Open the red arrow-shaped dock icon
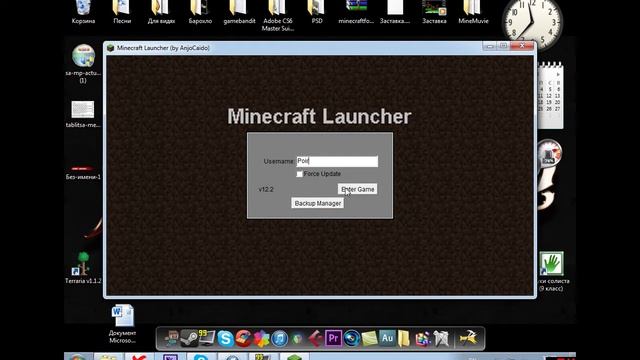Viewport: 640px width, 360px height. 315,339
